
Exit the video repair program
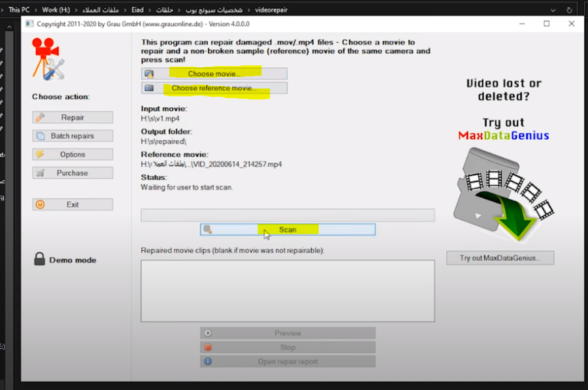[73, 204]
